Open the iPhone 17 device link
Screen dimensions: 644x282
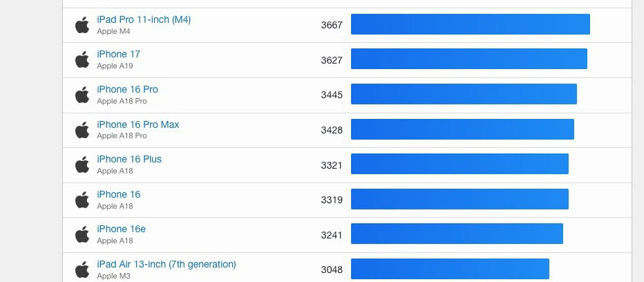point(119,54)
